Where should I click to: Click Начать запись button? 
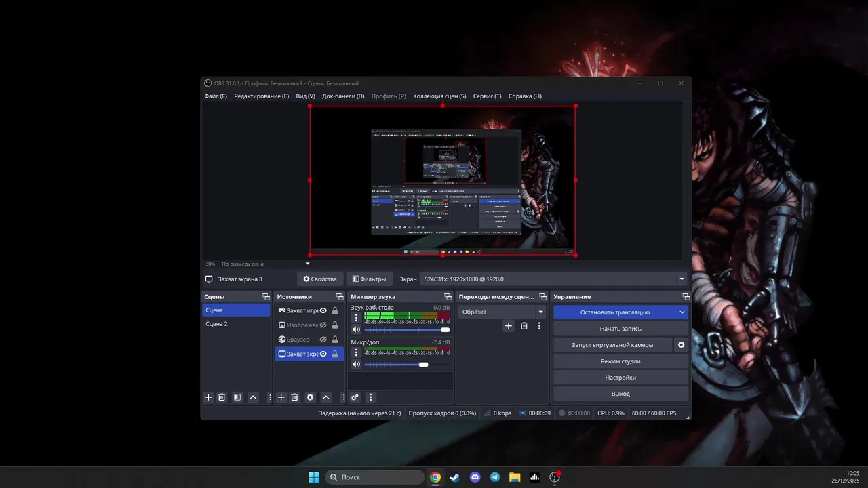[x=620, y=329]
